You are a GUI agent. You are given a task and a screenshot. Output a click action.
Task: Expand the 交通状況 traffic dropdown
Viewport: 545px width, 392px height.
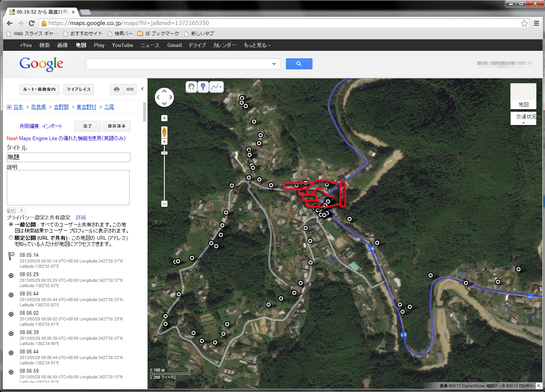point(523,118)
